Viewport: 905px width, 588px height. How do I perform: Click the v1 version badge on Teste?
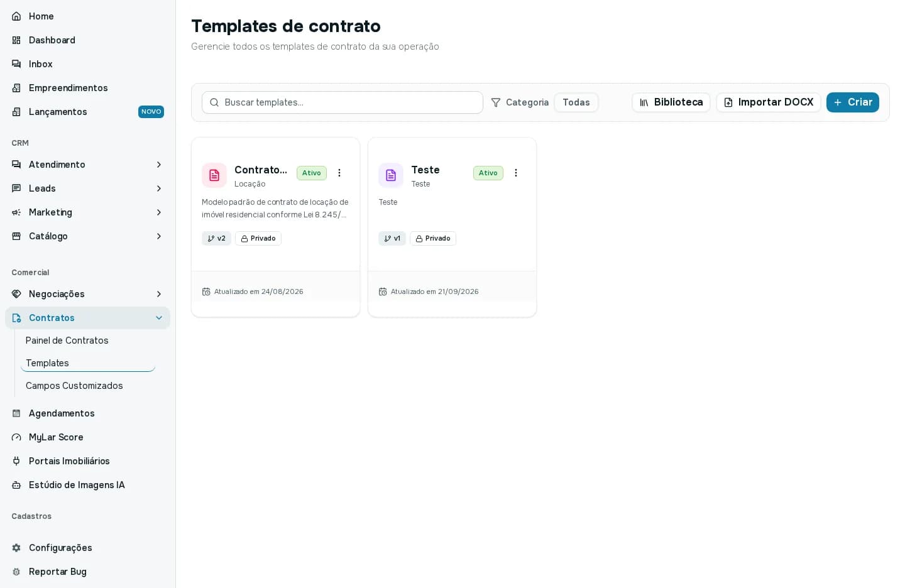click(392, 238)
